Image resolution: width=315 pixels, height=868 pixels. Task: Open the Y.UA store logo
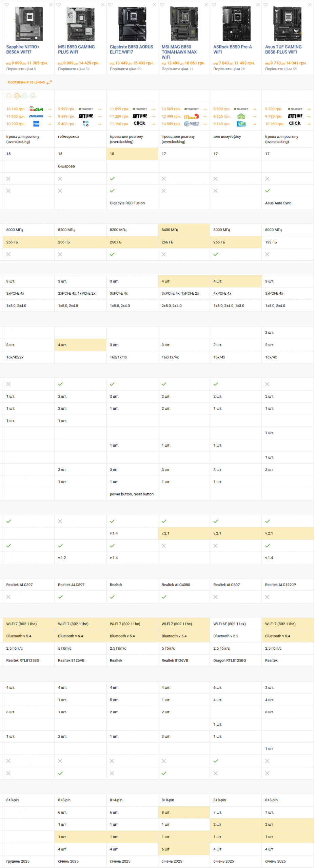241,124
